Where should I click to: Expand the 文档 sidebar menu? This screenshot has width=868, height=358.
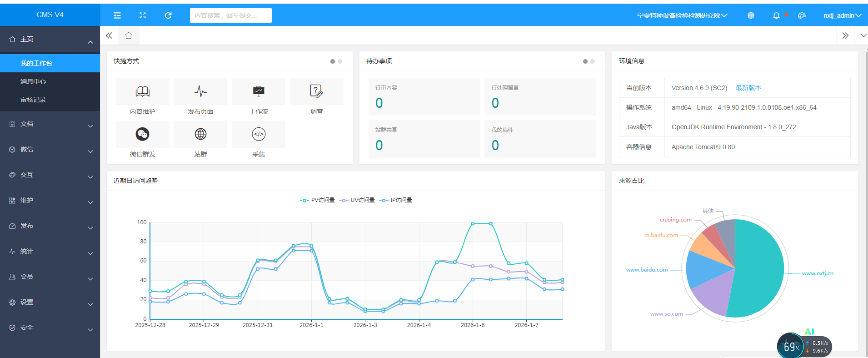(50, 124)
